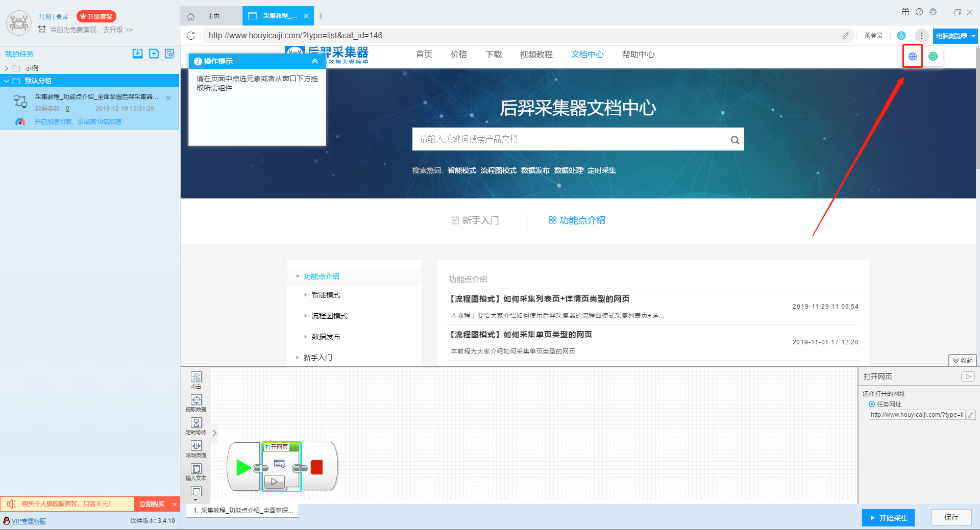Open 价格 in the site navigation
The width and height of the screenshot is (980, 530).
[x=459, y=55]
